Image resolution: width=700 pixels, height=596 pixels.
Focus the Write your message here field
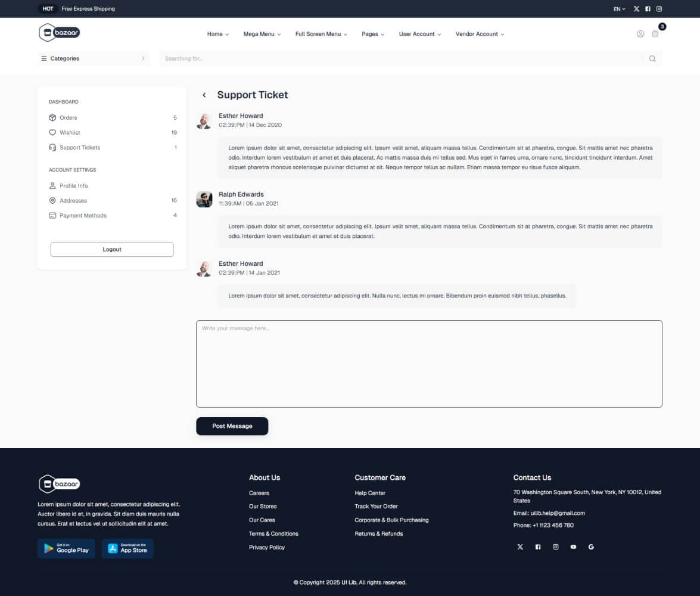point(429,364)
